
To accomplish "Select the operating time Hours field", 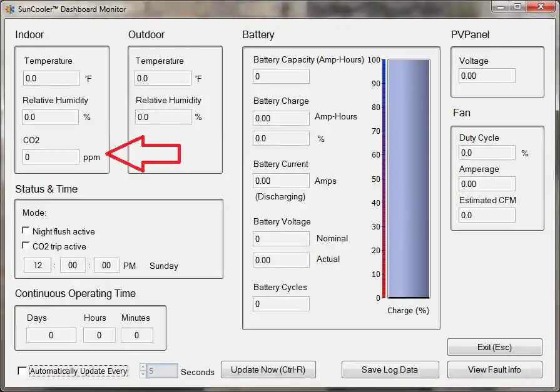I will (99, 335).
